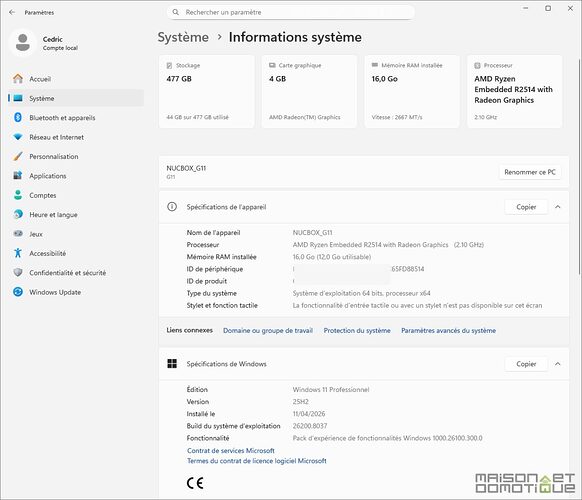Image resolution: width=582 pixels, height=500 pixels.
Task: Open Termes du contrat de licence logiciel link
Action: (256, 461)
